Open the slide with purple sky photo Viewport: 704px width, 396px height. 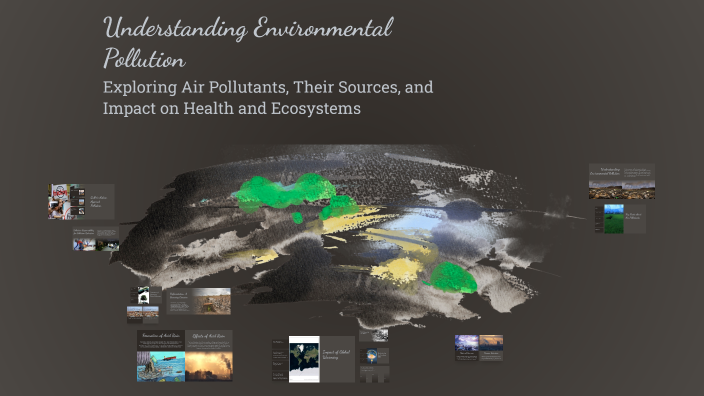tap(466, 348)
